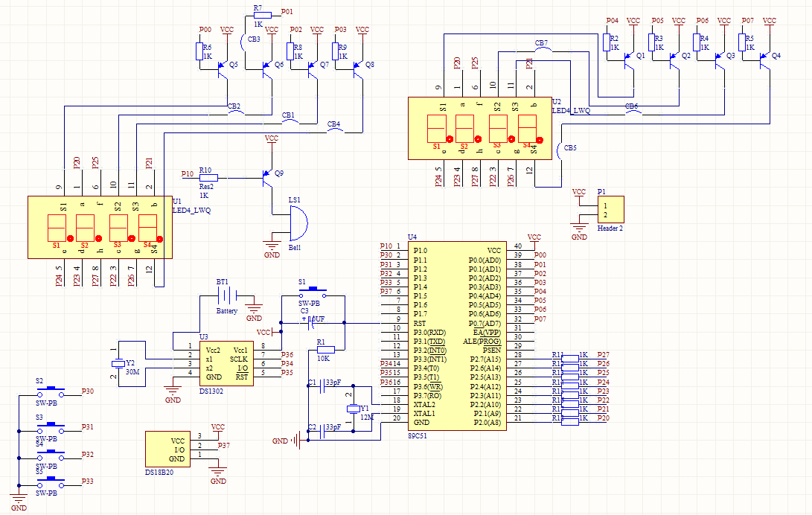Select the R10 resistor on P10

(208, 178)
